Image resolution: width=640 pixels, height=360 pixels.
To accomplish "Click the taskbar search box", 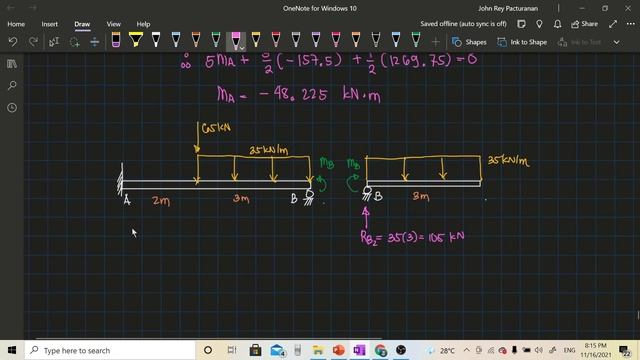I will (110, 350).
